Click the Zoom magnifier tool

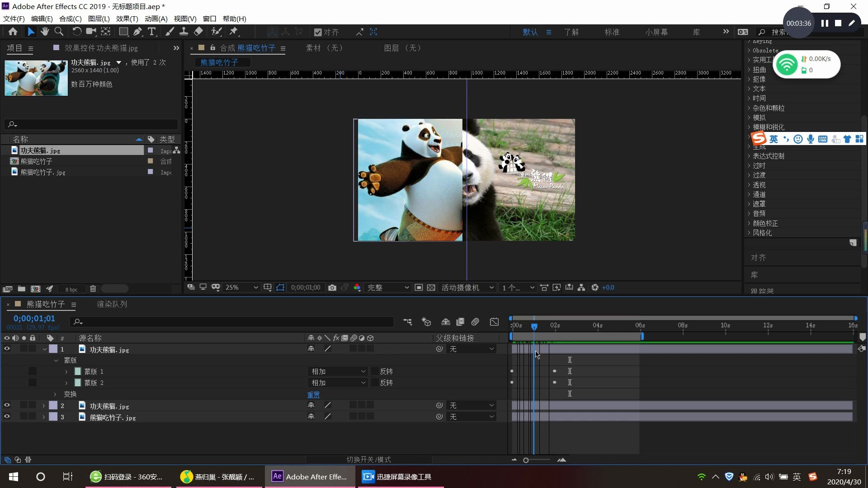coord(59,32)
